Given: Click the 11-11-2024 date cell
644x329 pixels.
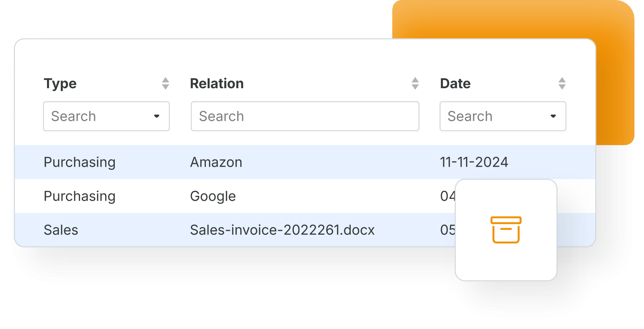Looking at the screenshot, I should 474,162.
